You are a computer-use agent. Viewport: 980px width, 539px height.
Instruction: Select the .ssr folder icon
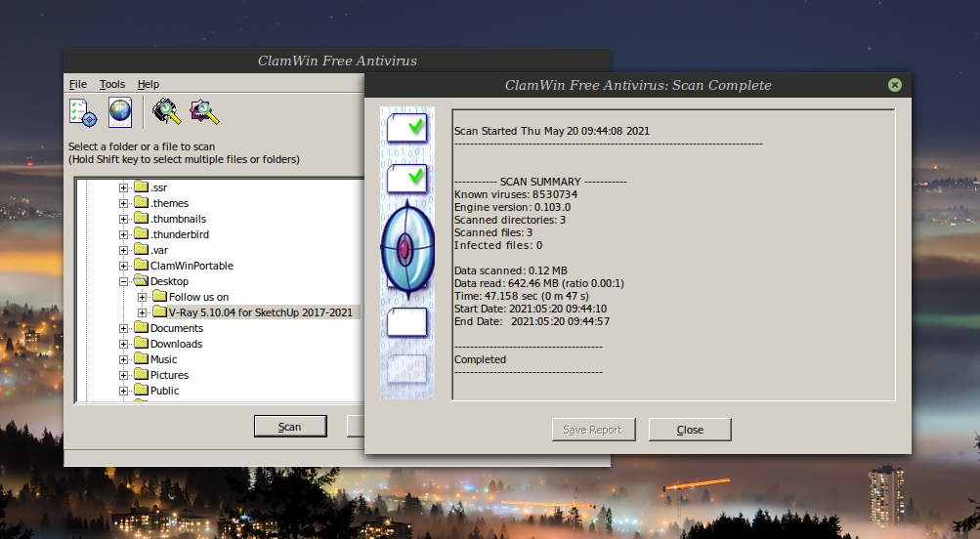(x=142, y=187)
